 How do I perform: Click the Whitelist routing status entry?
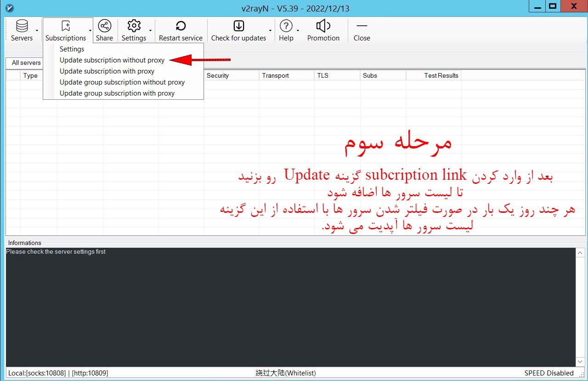[286, 373]
